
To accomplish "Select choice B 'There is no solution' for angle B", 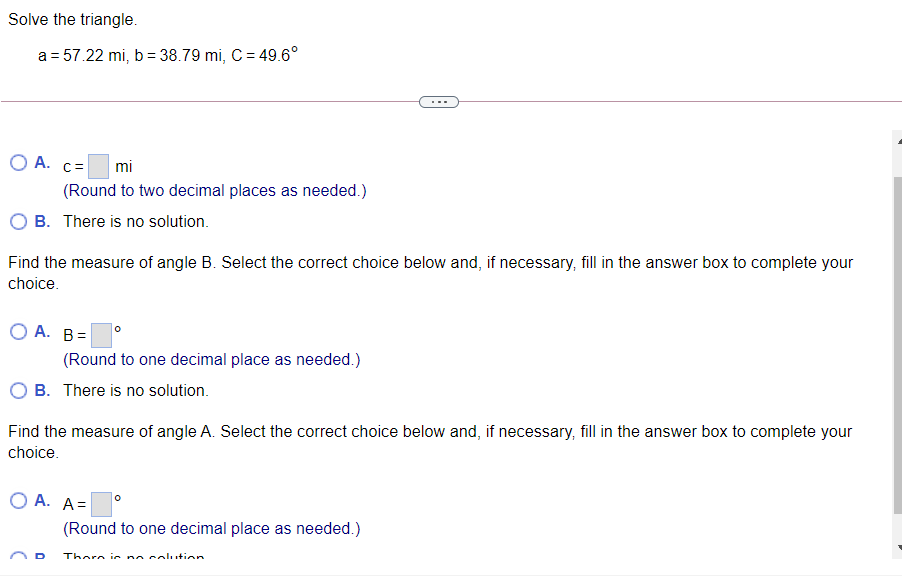I will coord(17,390).
